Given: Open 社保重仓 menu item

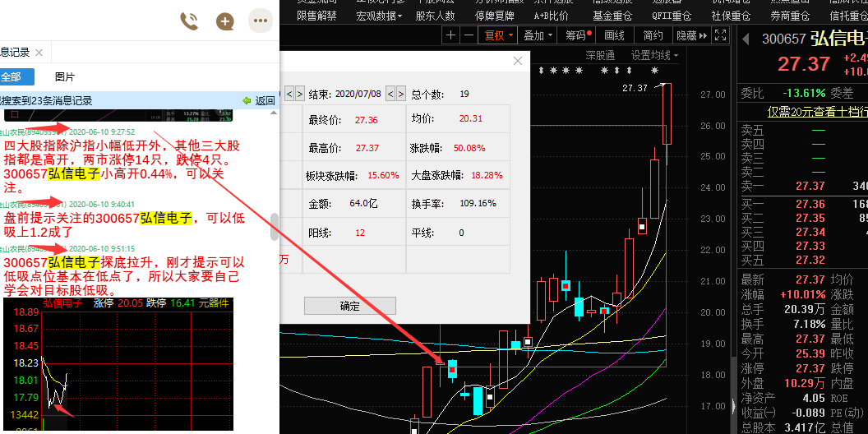Looking at the screenshot, I should coord(731,16).
